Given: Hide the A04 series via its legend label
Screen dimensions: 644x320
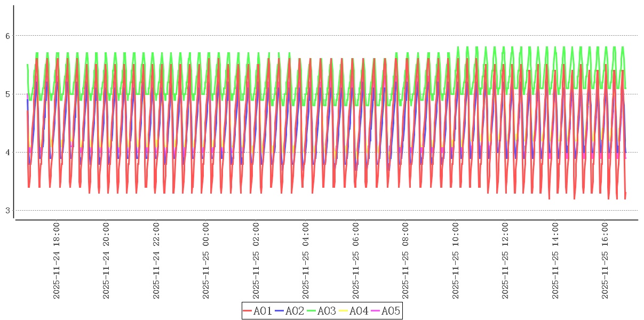Looking at the screenshot, I should (359, 311).
